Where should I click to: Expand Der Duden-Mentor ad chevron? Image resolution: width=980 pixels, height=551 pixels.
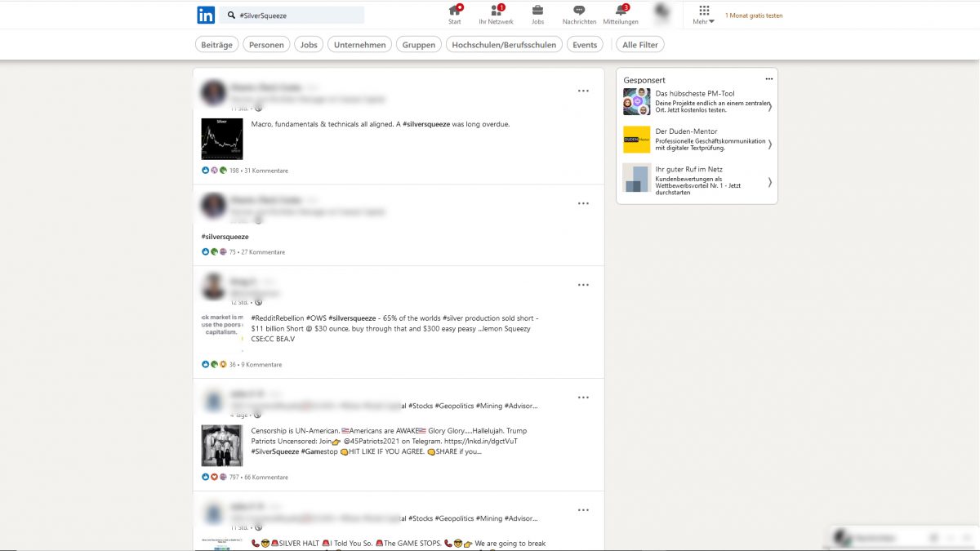pos(769,144)
